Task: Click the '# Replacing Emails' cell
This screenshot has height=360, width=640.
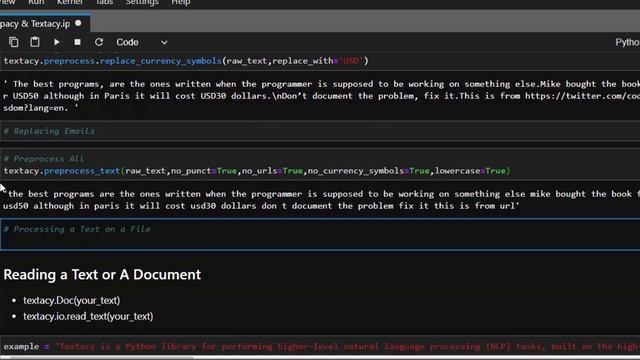Action: (320, 131)
